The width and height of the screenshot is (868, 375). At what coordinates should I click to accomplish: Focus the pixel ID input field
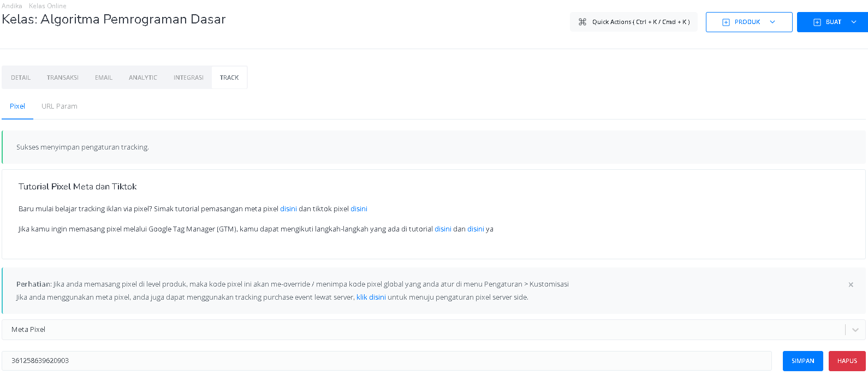387,361
